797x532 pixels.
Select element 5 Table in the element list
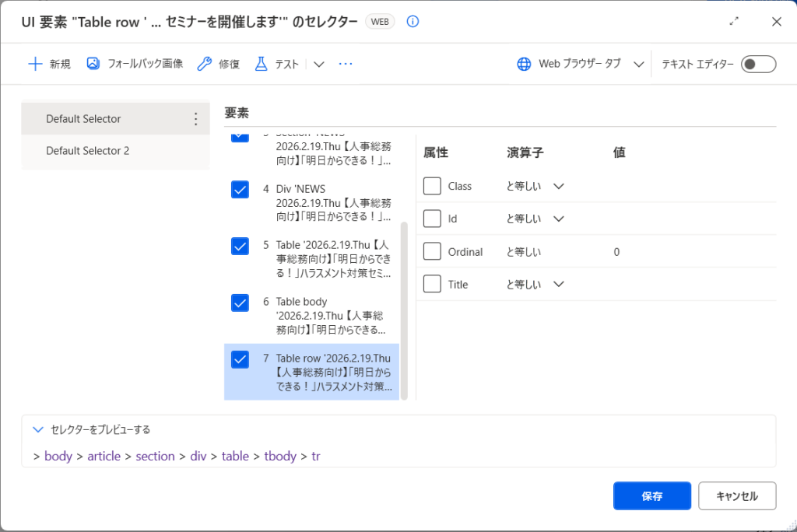click(333, 260)
